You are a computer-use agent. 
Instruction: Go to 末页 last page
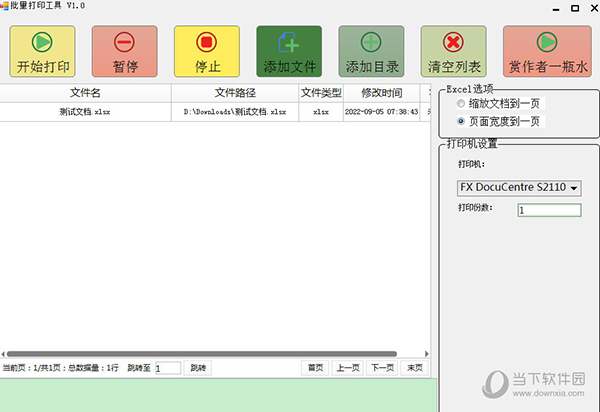[x=415, y=368]
